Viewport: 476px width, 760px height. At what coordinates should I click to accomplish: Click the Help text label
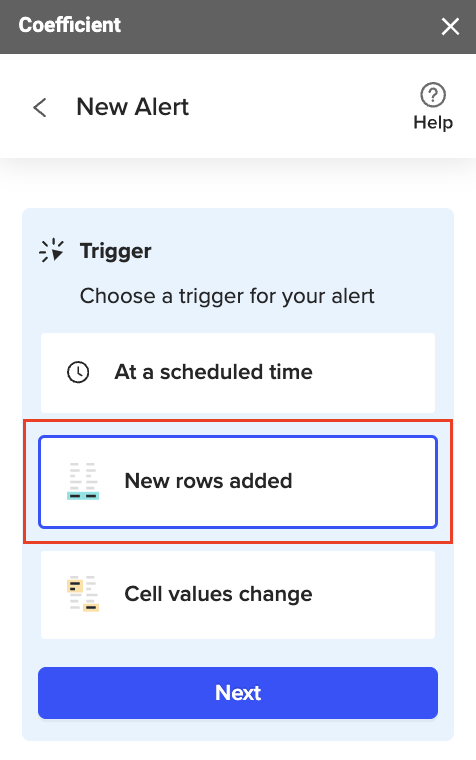click(433, 122)
